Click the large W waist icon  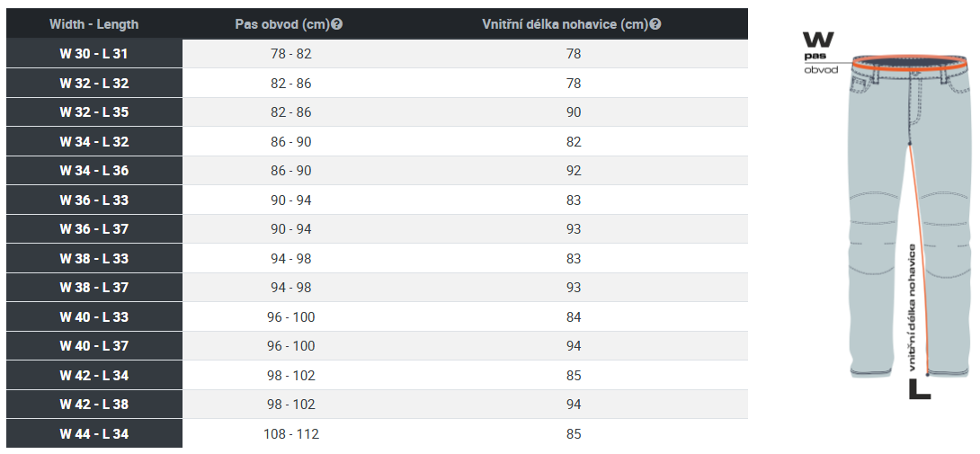818,40
